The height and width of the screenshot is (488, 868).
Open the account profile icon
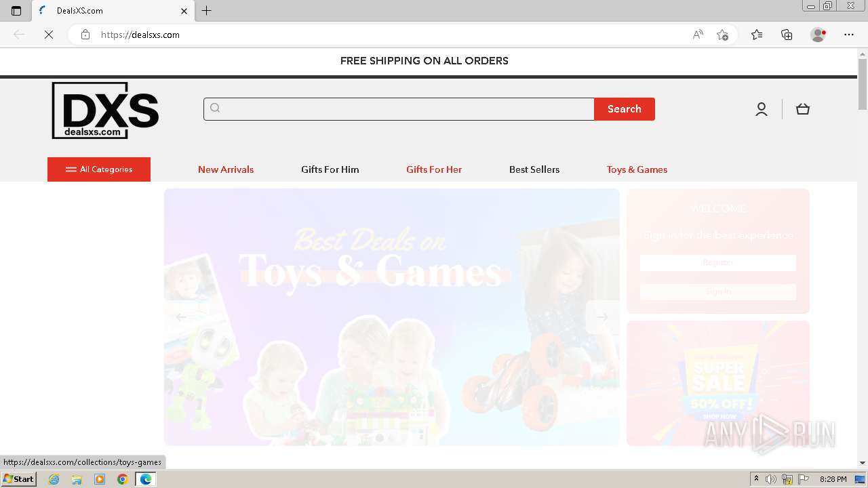[x=762, y=109]
